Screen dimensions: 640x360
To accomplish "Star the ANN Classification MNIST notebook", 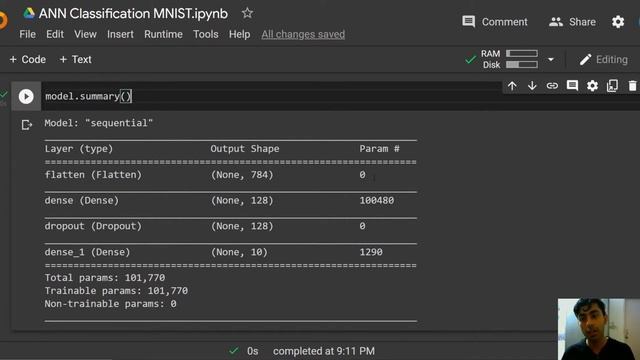I will coord(247,13).
